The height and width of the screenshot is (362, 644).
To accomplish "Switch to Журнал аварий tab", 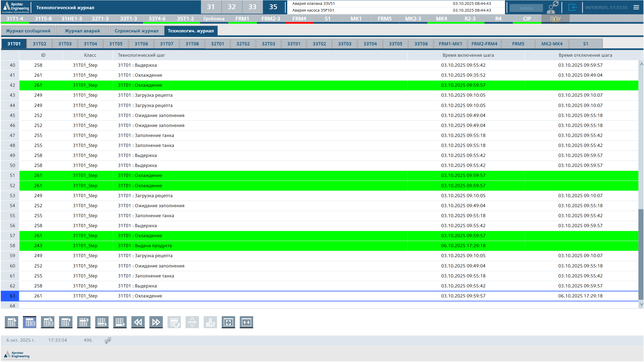I will (x=82, y=31).
